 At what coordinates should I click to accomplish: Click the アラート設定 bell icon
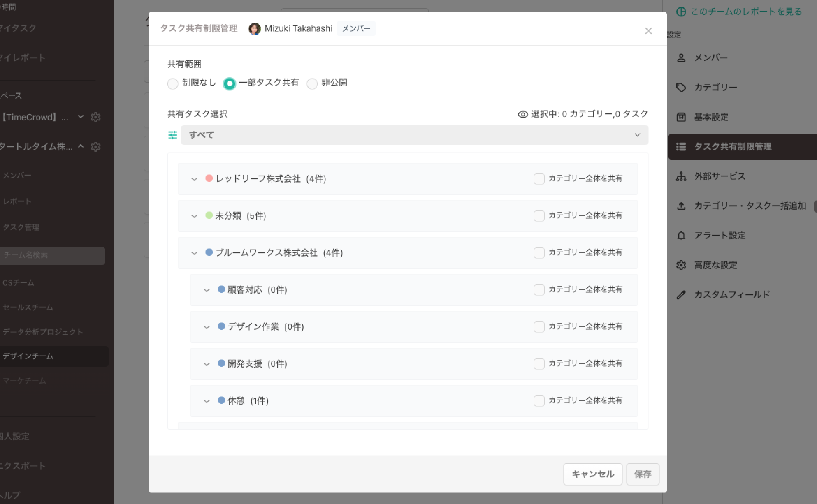681,236
